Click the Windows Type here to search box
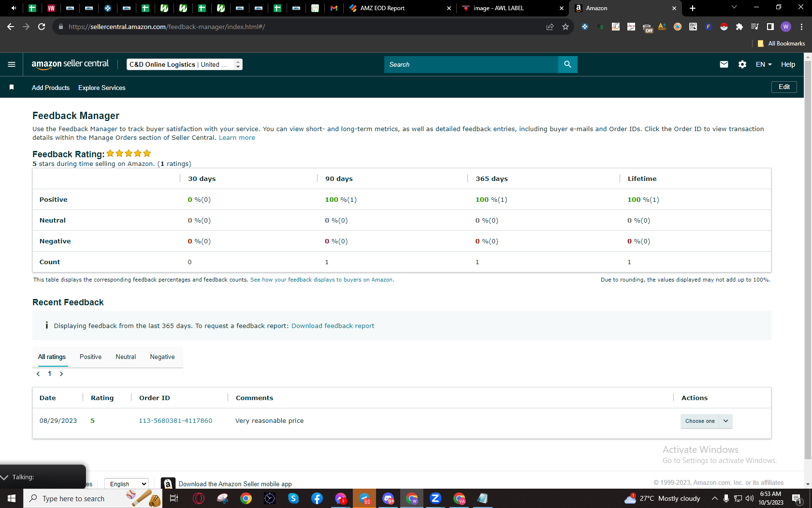Screen dimensions: 812x508 click(93, 498)
